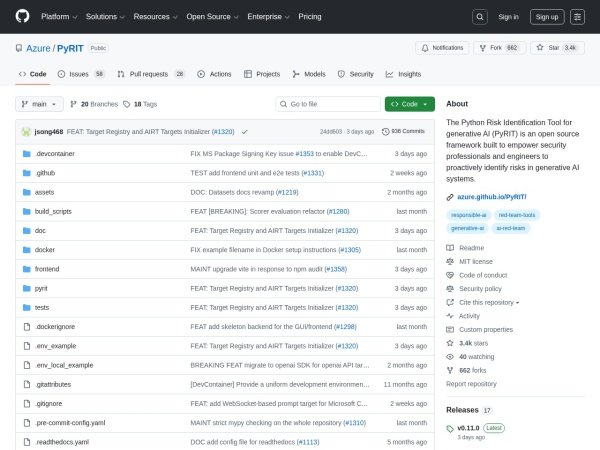Viewport: 600px width, 450px height.
Task: Open the Azure organization link
Action: point(38,49)
